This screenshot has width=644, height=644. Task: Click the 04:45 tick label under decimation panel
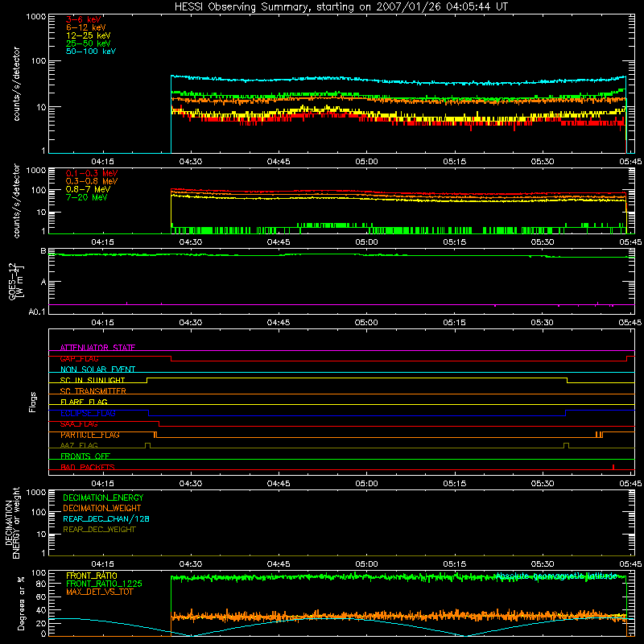[279, 564]
